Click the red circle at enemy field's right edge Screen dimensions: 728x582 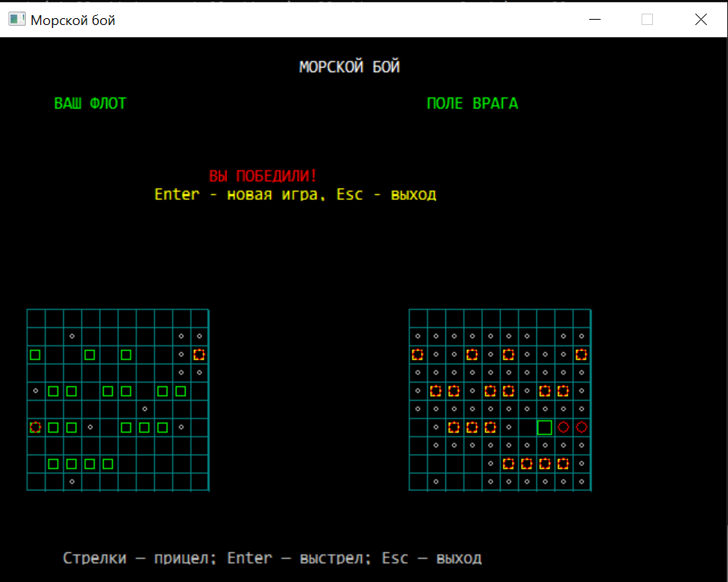pos(582,427)
